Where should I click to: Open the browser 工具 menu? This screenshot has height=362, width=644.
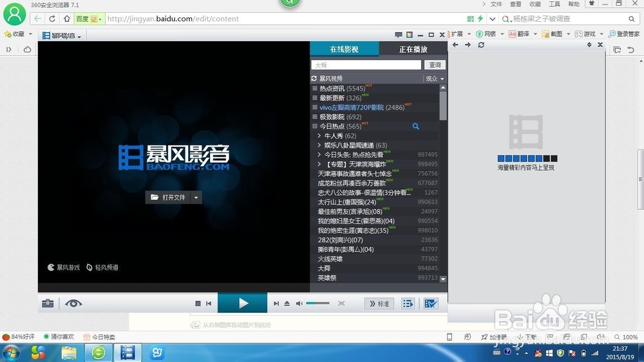tap(554, 4)
